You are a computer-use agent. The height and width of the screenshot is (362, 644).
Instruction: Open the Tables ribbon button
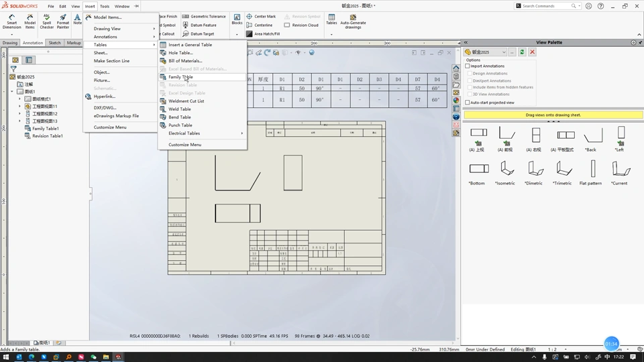pos(331,19)
